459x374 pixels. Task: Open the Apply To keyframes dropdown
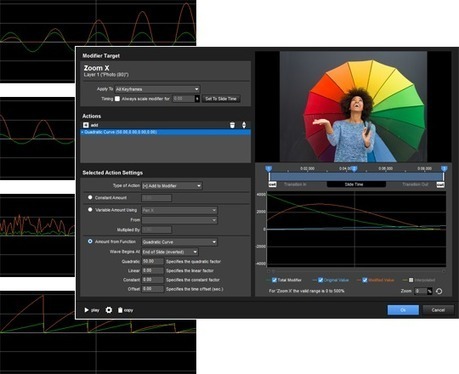(x=157, y=89)
